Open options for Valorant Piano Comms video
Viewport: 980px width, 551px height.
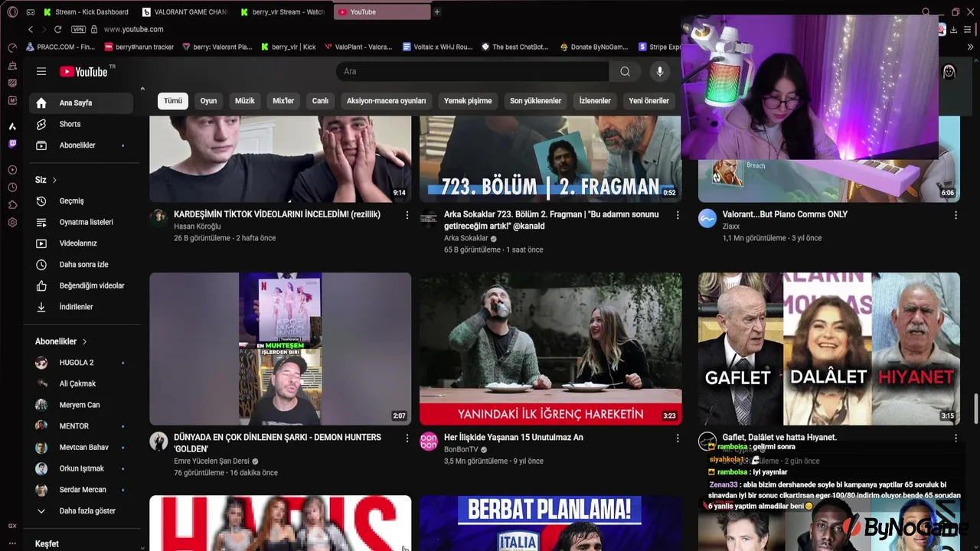tap(955, 215)
